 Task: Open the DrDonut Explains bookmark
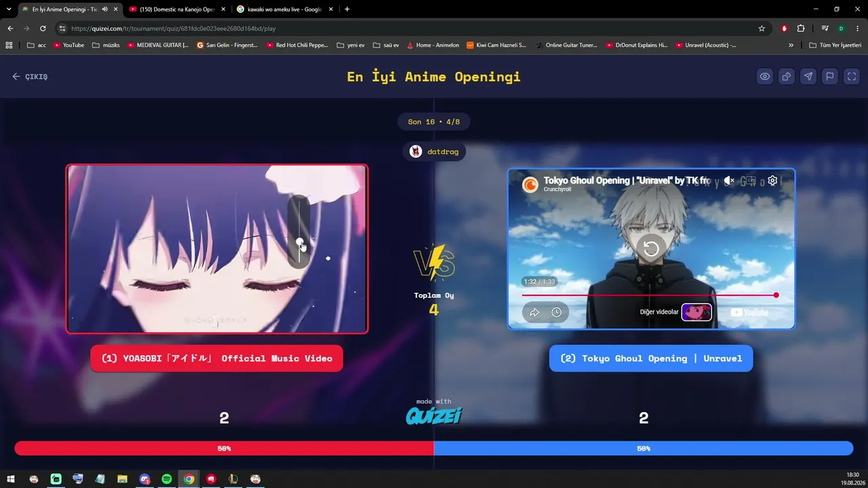(636, 45)
